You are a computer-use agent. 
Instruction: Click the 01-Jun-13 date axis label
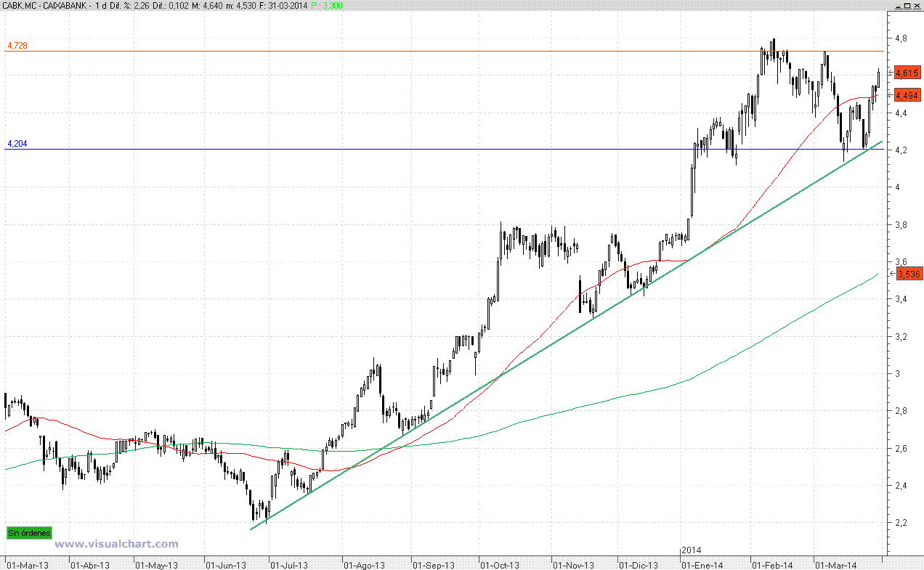[226, 564]
